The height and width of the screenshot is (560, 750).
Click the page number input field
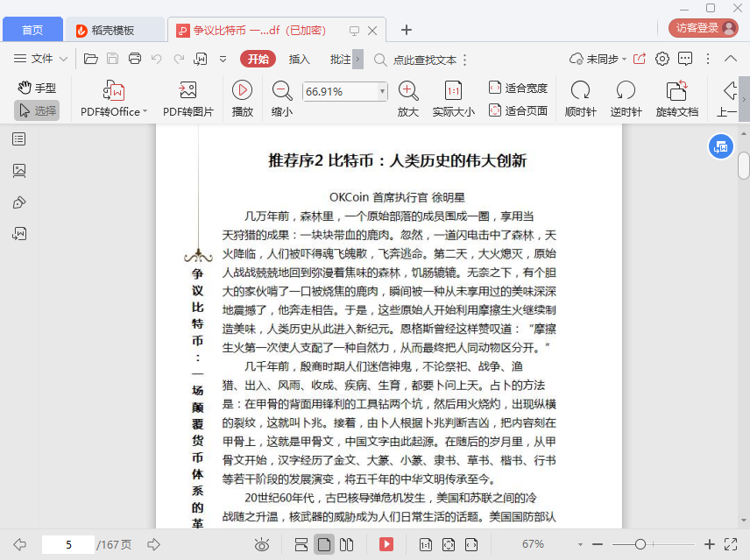tap(67, 544)
